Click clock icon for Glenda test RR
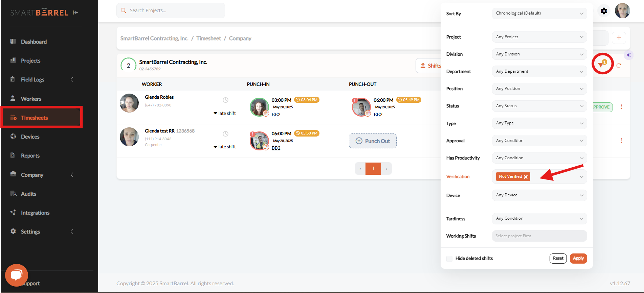The width and height of the screenshot is (644, 293). (x=225, y=134)
